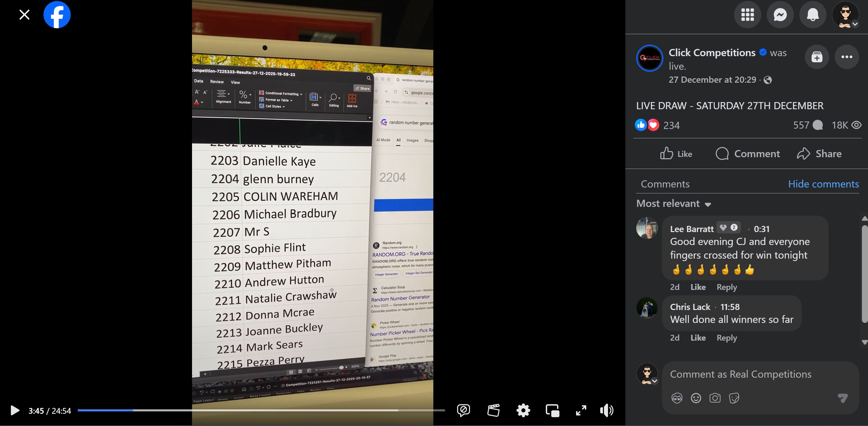Like the Click Competitions post
The image size is (868, 426).
coord(676,154)
